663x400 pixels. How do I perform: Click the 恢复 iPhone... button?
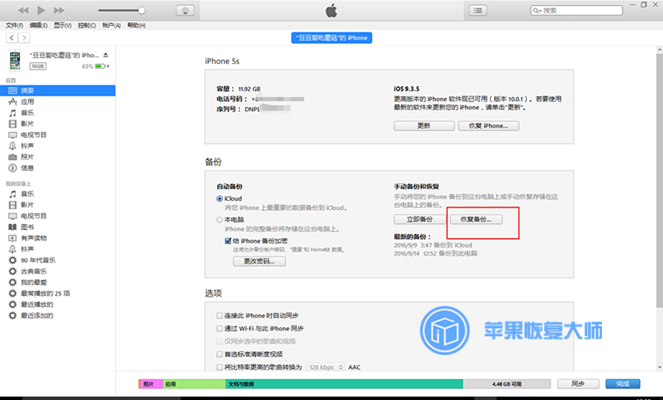[489, 126]
